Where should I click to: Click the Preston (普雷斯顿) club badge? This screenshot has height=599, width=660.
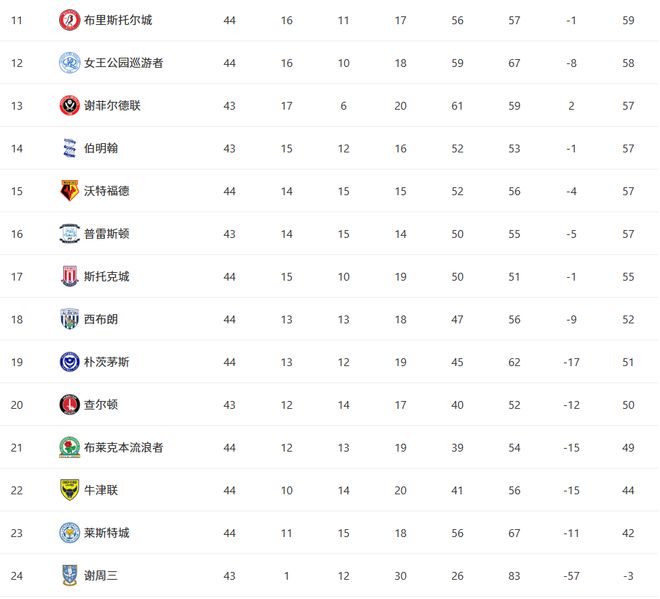click(69, 234)
